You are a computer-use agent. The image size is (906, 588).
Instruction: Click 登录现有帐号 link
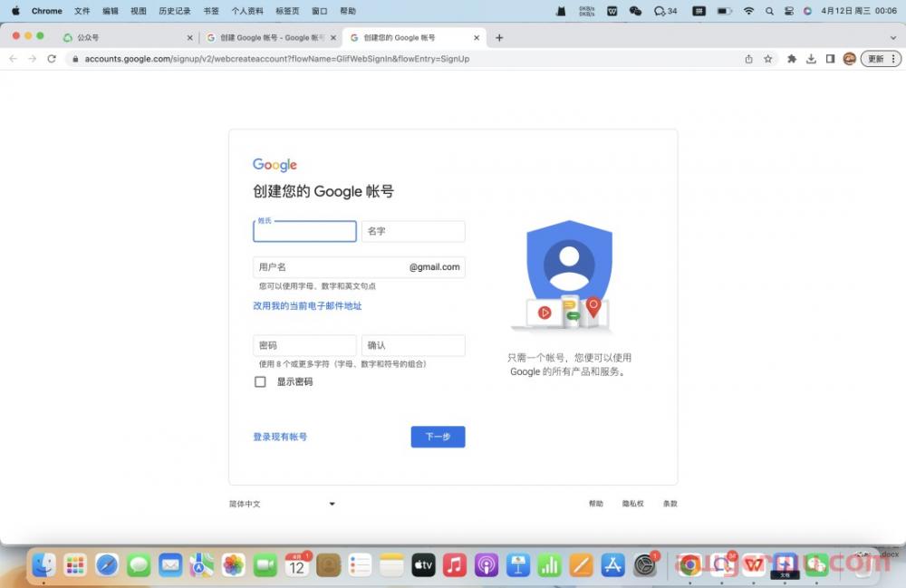click(280, 437)
